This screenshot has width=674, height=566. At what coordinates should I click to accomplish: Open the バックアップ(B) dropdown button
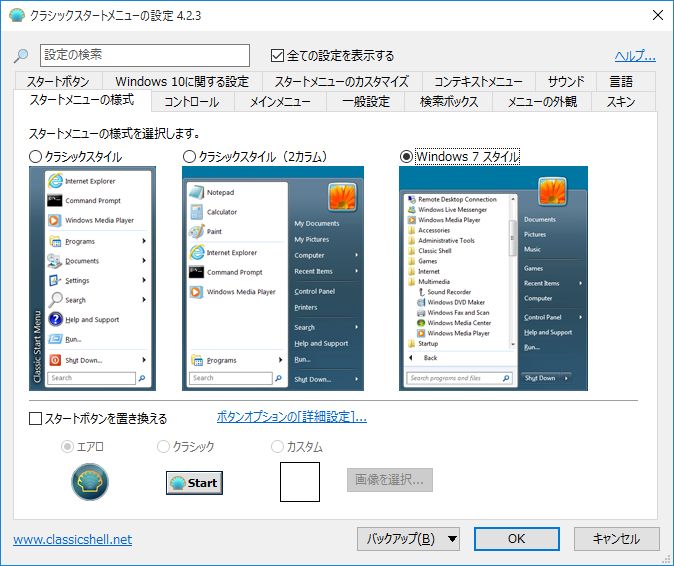click(x=407, y=539)
